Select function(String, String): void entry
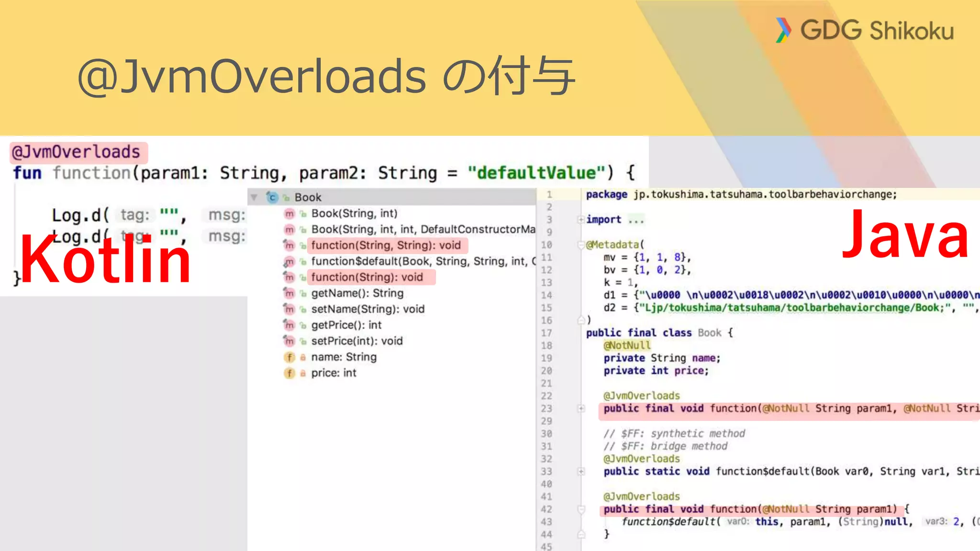The height and width of the screenshot is (551, 980). (386, 245)
